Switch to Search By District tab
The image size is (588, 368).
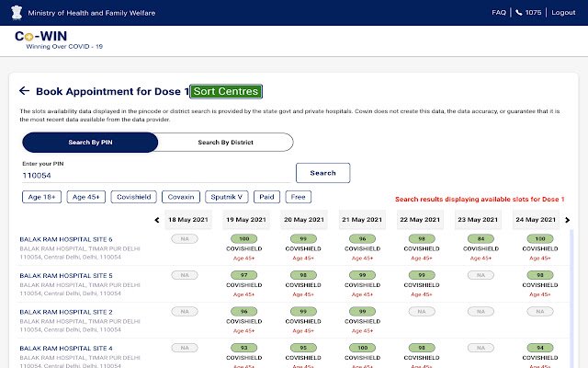(225, 143)
